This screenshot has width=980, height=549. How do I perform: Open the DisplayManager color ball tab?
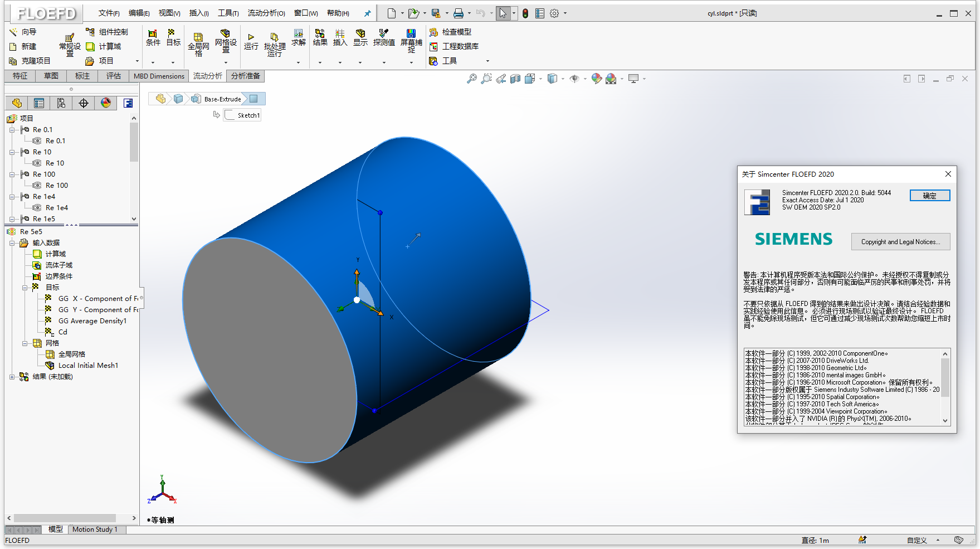point(106,103)
